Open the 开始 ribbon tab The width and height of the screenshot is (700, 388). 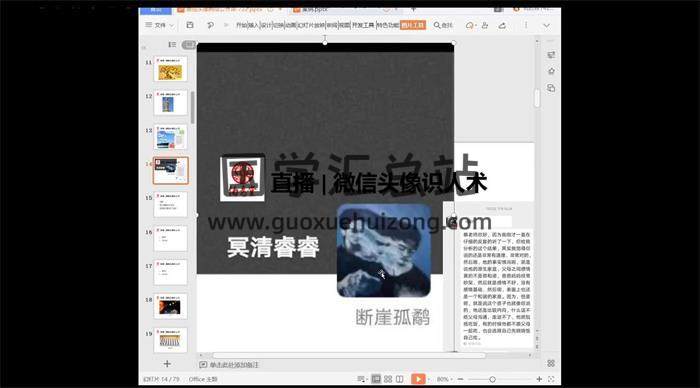tap(242, 25)
